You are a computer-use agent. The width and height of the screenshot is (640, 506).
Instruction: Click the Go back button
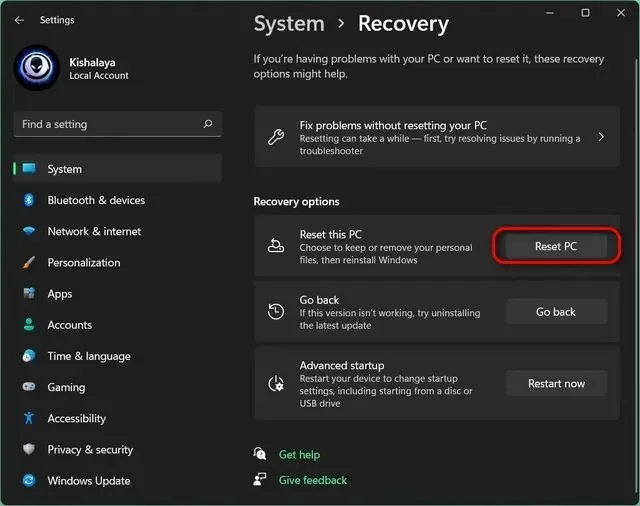[x=556, y=312]
